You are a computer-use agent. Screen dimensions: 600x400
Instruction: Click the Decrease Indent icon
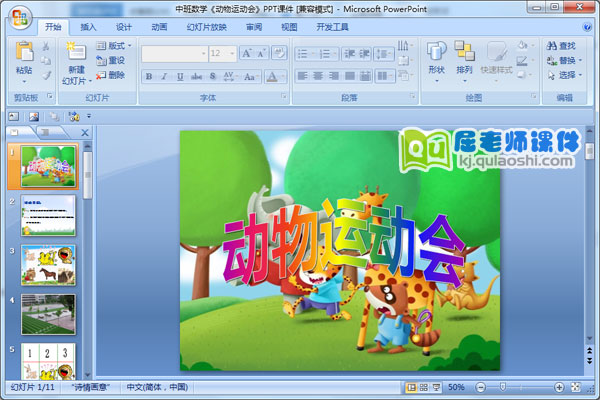pos(349,54)
